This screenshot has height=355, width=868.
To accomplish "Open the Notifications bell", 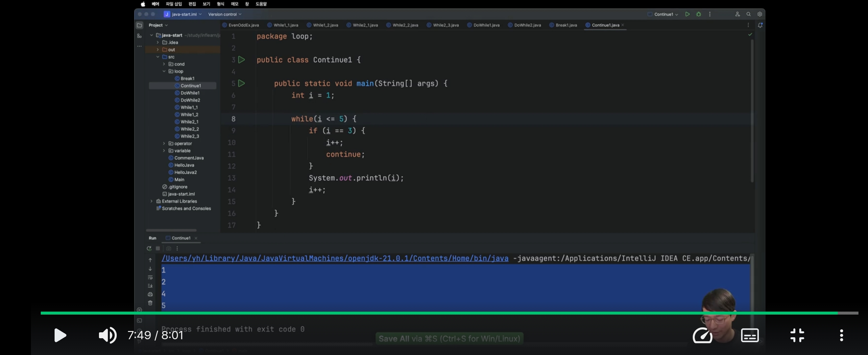I will point(760,25).
